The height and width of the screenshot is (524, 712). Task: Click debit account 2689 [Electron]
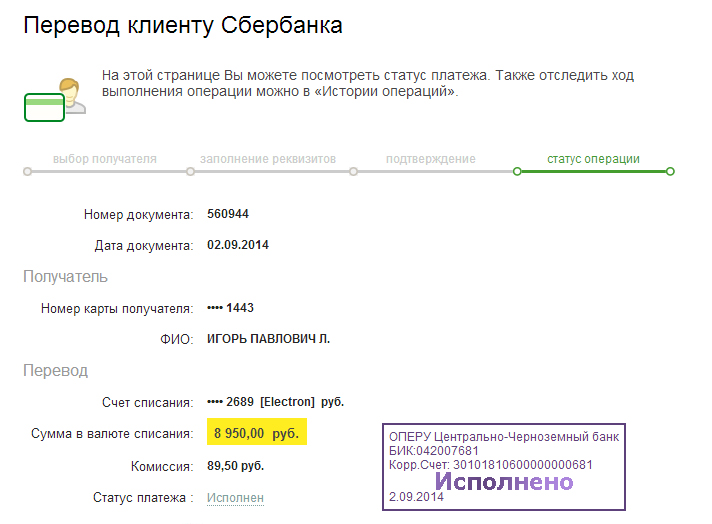pos(275,402)
